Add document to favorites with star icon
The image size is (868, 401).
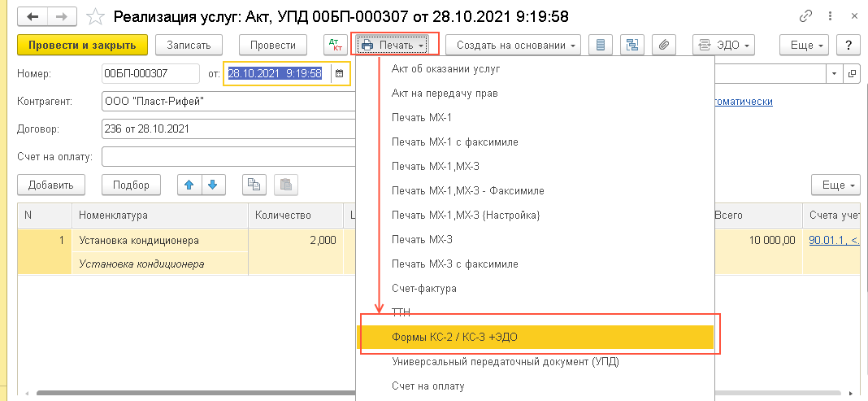[x=95, y=16]
